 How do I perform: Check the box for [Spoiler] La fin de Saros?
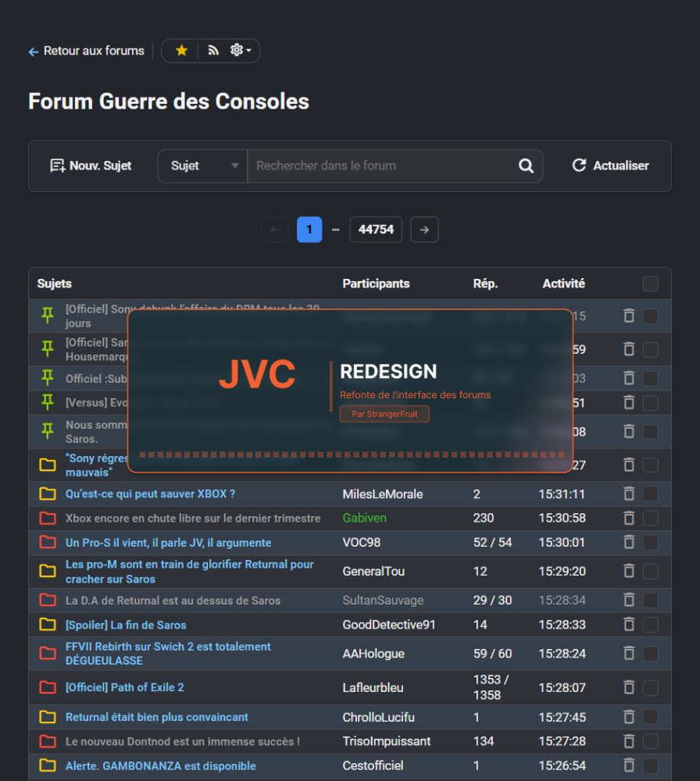650,625
